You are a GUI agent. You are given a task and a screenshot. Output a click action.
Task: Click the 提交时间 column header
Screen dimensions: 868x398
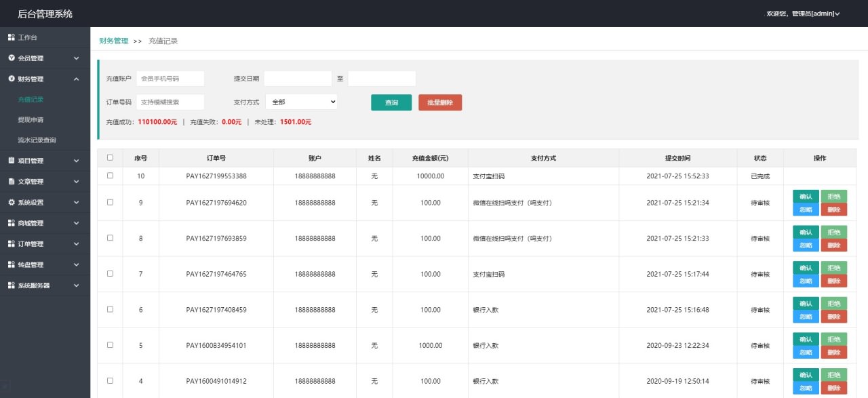pyautogui.click(x=677, y=158)
